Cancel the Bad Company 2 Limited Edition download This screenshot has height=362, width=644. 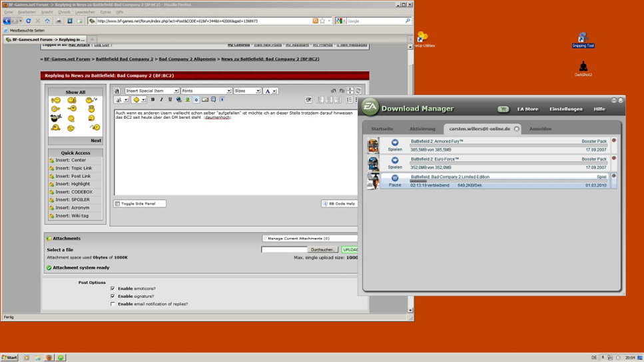(x=614, y=176)
